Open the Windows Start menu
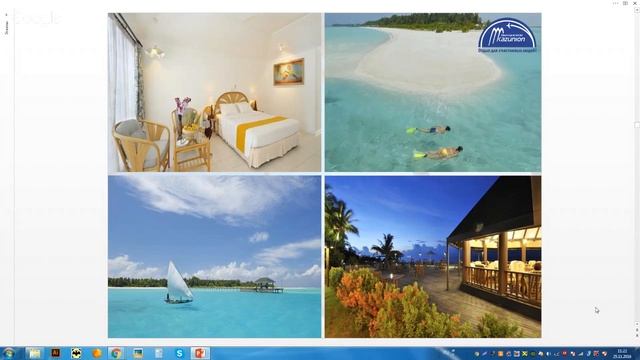The height and width of the screenshot is (360, 640). coord(9,353)
